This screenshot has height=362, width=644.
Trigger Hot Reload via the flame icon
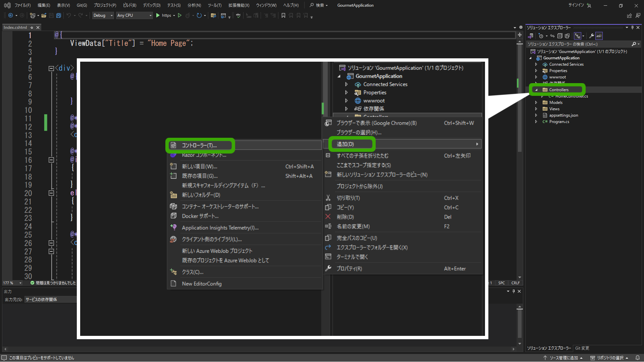(187, 15)
